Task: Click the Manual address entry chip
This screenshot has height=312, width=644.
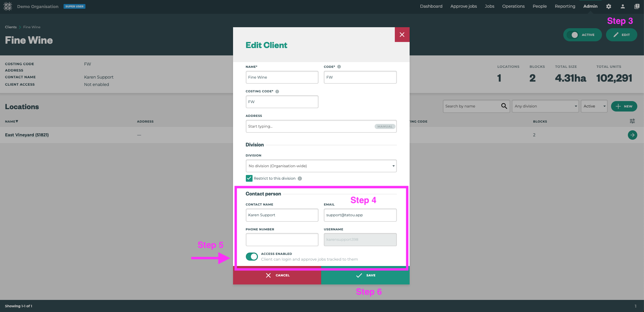Action: pyautogui.click(x=384, y=126)
